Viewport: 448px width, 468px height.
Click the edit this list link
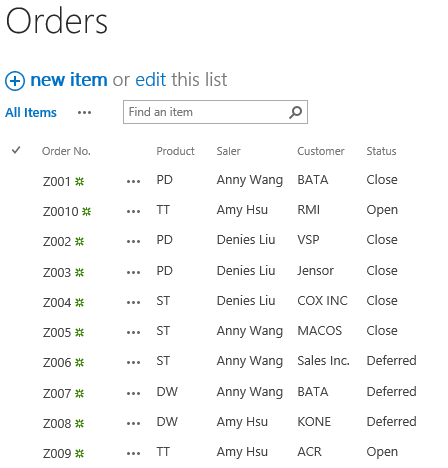pos(150,80)
